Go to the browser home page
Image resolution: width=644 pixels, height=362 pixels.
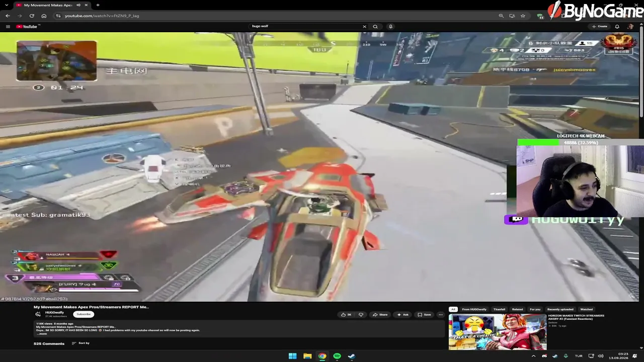click(x=44, y=16)
